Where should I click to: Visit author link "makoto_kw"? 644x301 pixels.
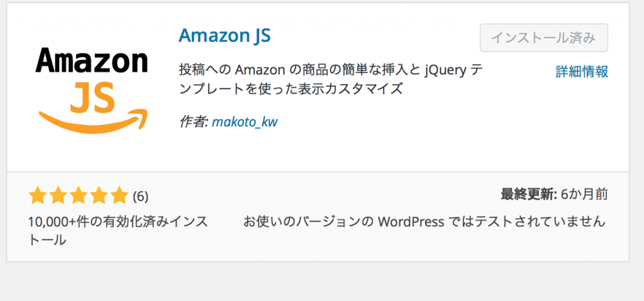click(x=245, y=122)
